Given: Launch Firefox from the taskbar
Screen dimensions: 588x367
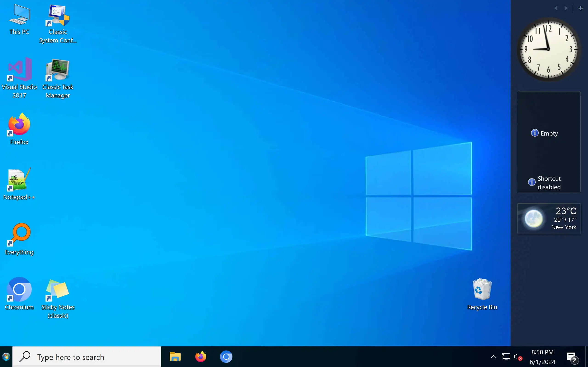Looking at the screenshot, I should tap(201, 357).
